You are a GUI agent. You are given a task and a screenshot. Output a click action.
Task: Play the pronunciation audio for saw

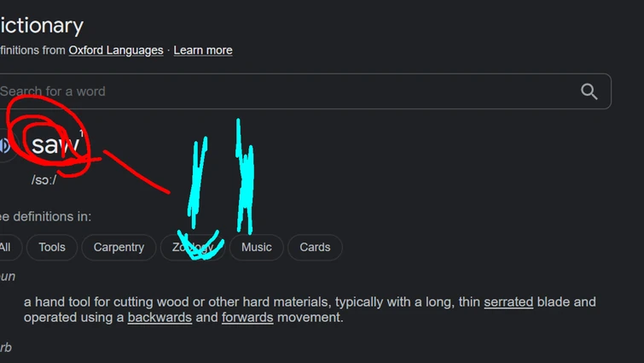[x=5, y=146]
